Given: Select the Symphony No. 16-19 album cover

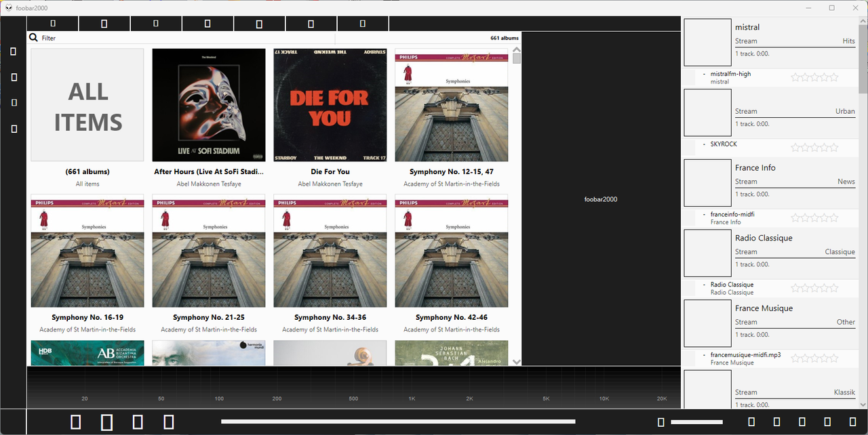Looking at the screenshot, I should [87, 251].
